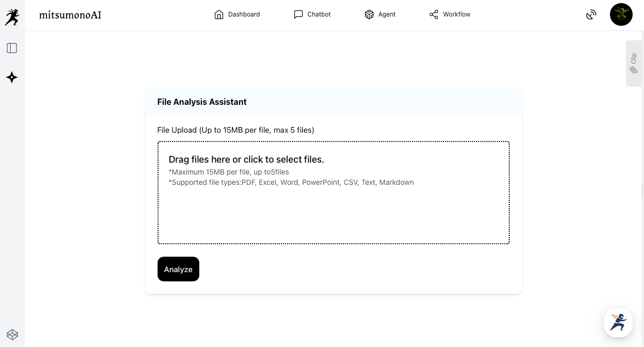Click the Agent cube icon
The width and height of the screenshot is (644, 347).
coord(369,14)
